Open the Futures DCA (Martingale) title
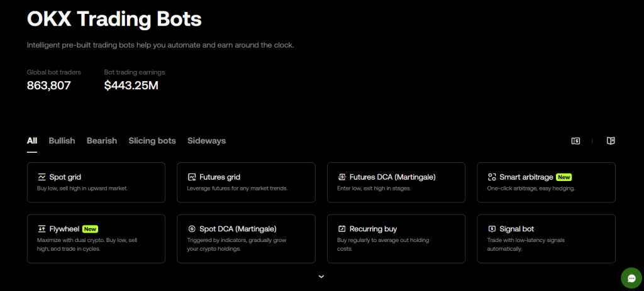The height and width of the screenshot is (291, 644). click(392, 177)
